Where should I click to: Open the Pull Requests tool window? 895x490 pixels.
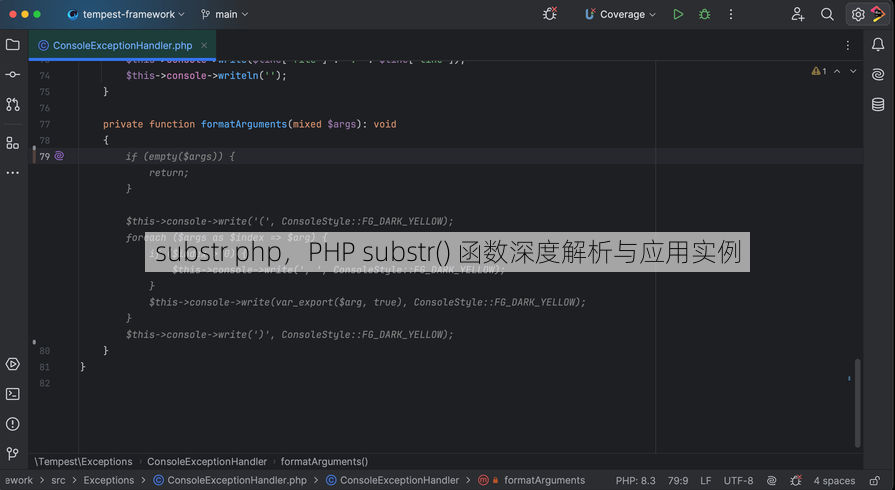(13, 105)
